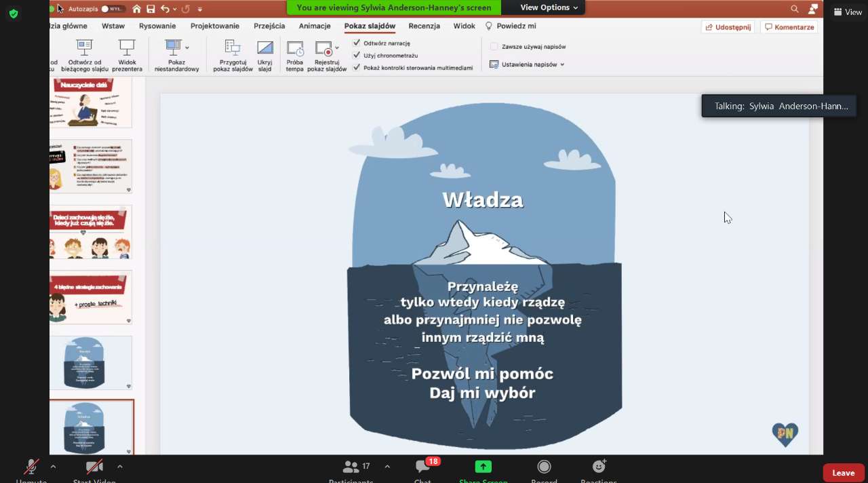Unmute the microphone in Zoom toolbar
This screenshot has width=868, height=483.
(x=31, y=467)
